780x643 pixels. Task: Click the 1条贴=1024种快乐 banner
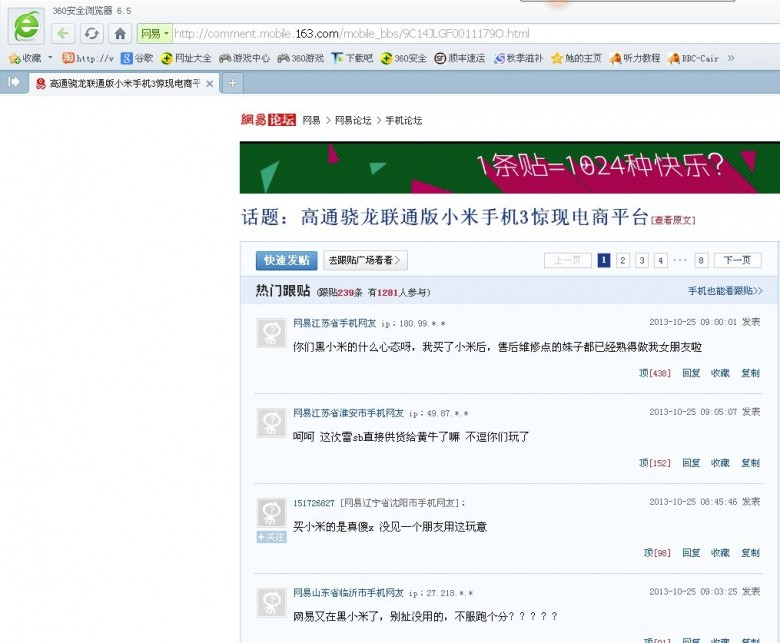(510, 168)
